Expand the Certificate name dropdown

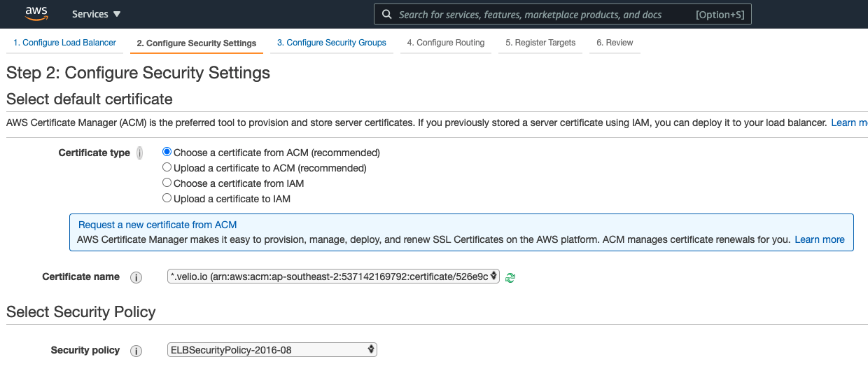(333, 276)
